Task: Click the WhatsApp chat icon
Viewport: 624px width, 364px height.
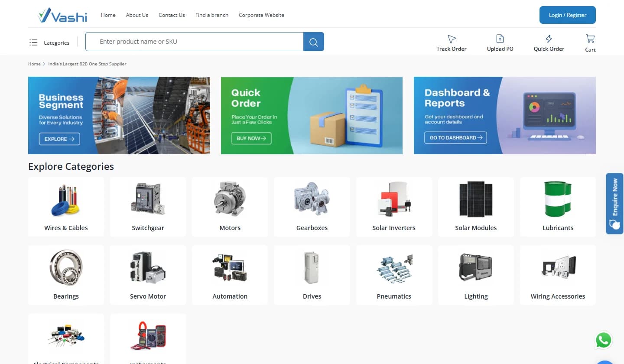Action: point(604,340)
